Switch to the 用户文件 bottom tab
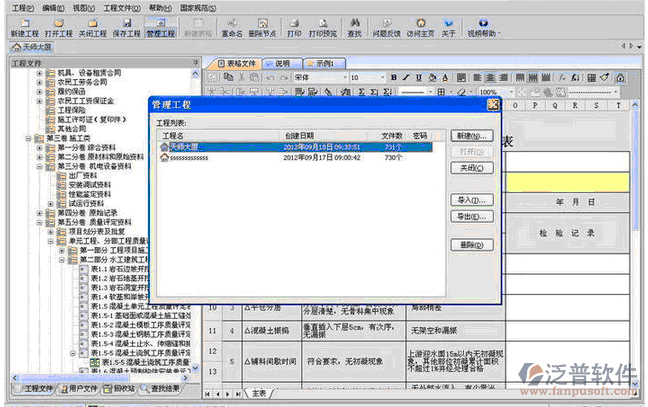The image size is (648, 407). [78, 387]
